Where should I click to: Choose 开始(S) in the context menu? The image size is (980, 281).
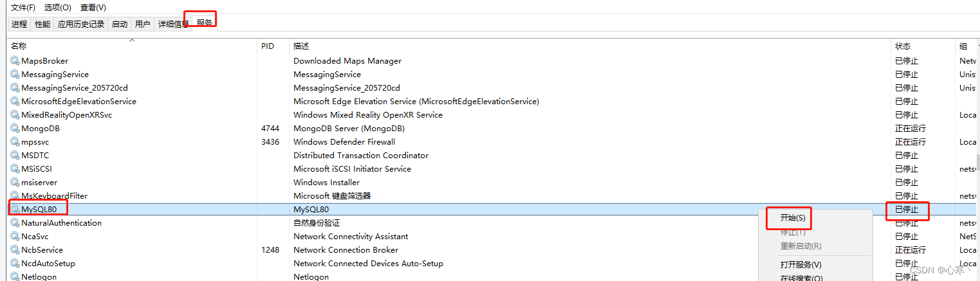(x=793, y=218)
